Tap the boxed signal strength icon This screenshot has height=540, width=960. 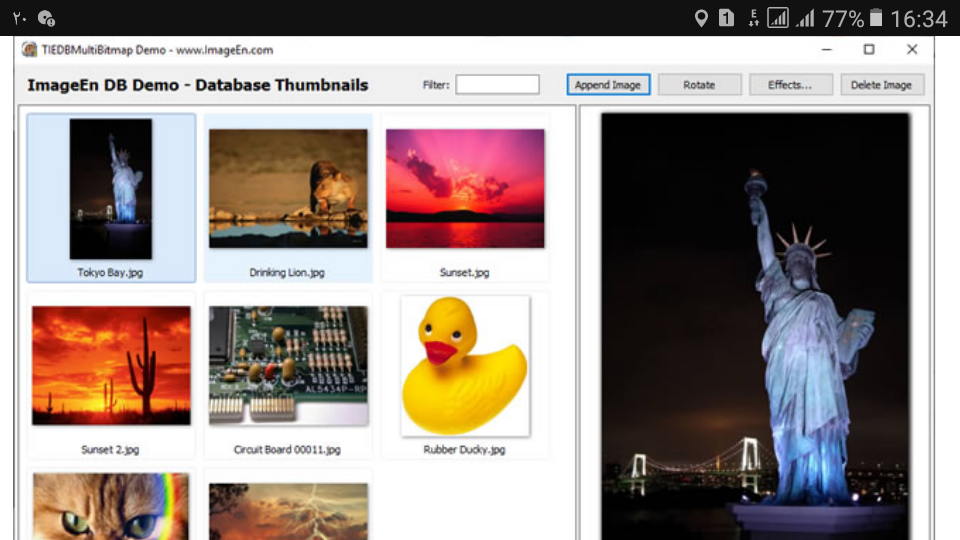tap(778, 18)
